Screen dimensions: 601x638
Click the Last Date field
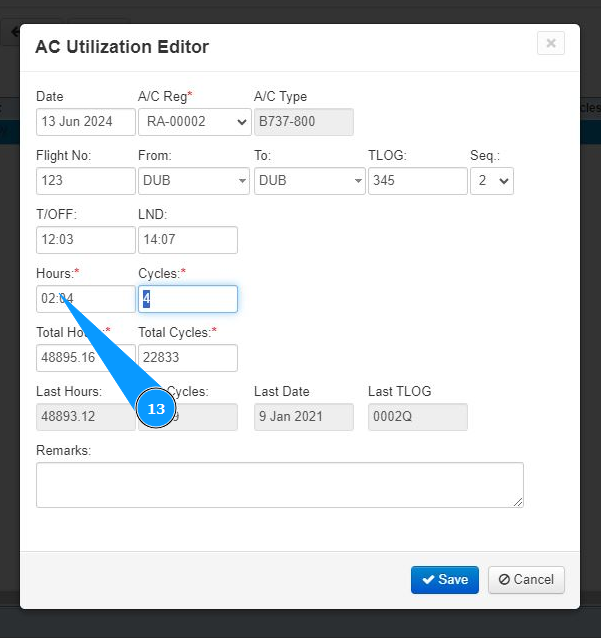click(x=303, y=417)
